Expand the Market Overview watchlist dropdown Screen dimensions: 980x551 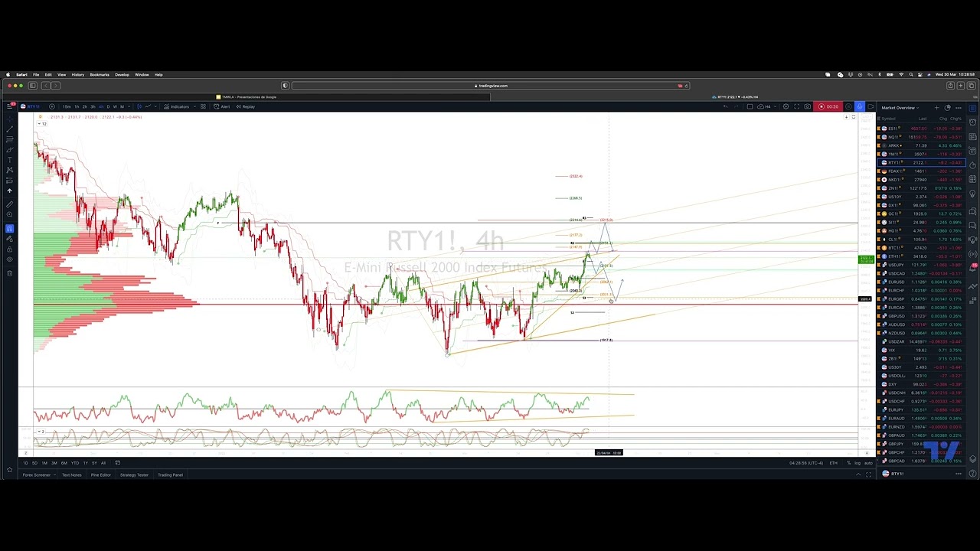(x=900, y=108)
